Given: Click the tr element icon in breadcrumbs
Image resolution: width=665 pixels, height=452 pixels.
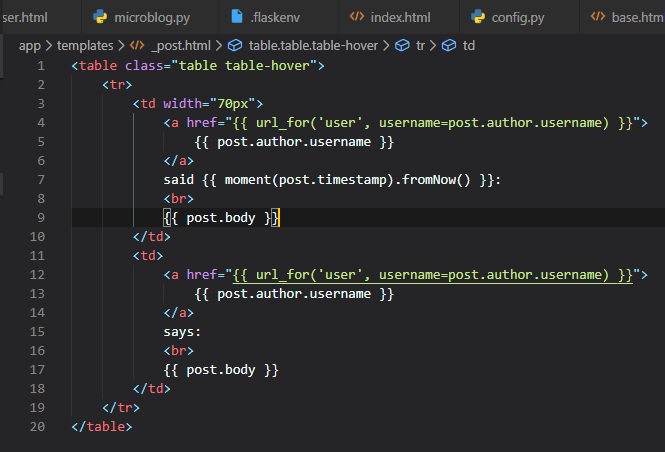Looking at the screenshot, I should pos(402,45).
